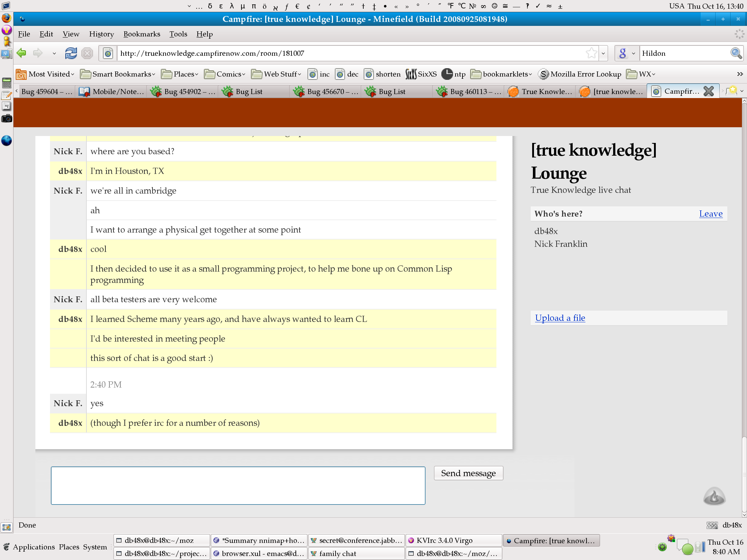Click the site identity icon beside the URL
This screenshot has width=747, height=560.
108,54
